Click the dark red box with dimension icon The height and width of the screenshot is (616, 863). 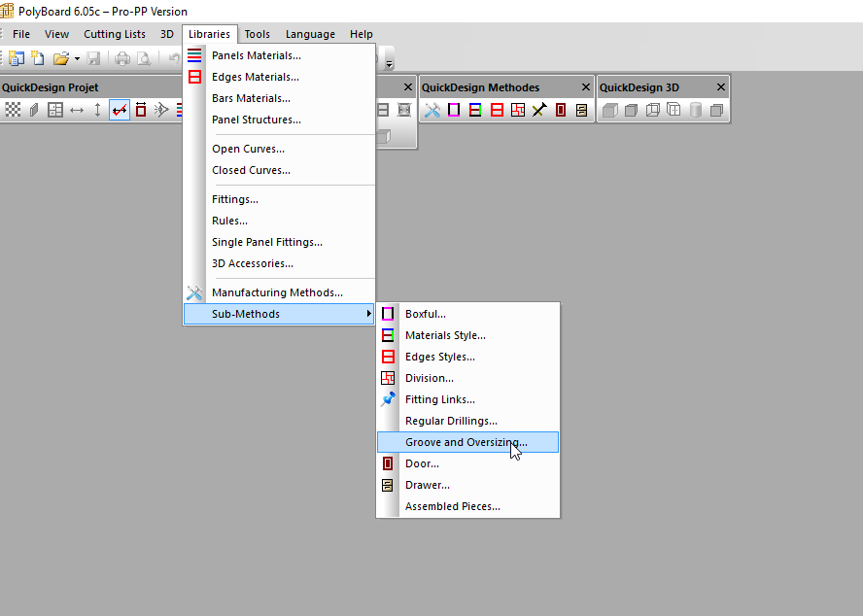click(x=141, y=110)
